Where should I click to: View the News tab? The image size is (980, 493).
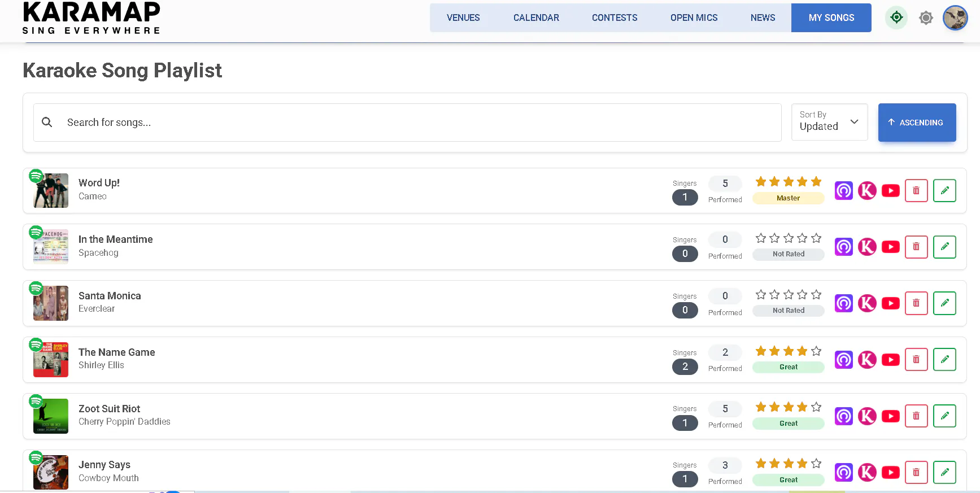tap(763, 18)
